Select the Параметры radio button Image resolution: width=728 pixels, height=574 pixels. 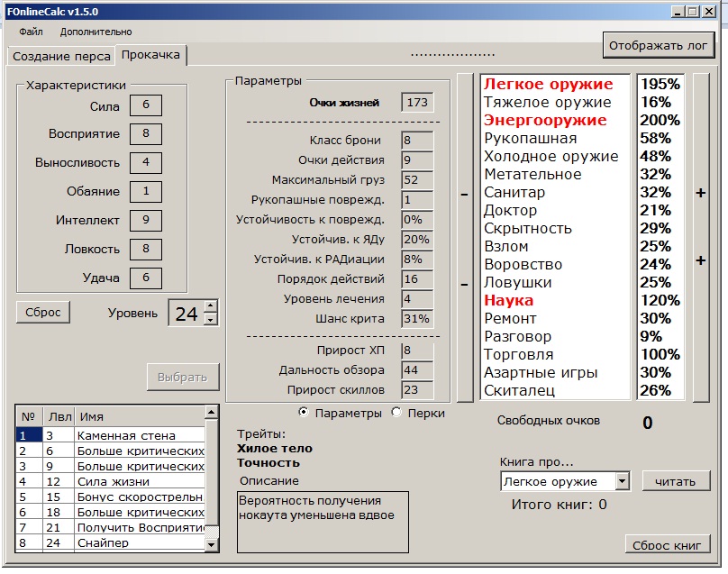click(x=304, y=413)
